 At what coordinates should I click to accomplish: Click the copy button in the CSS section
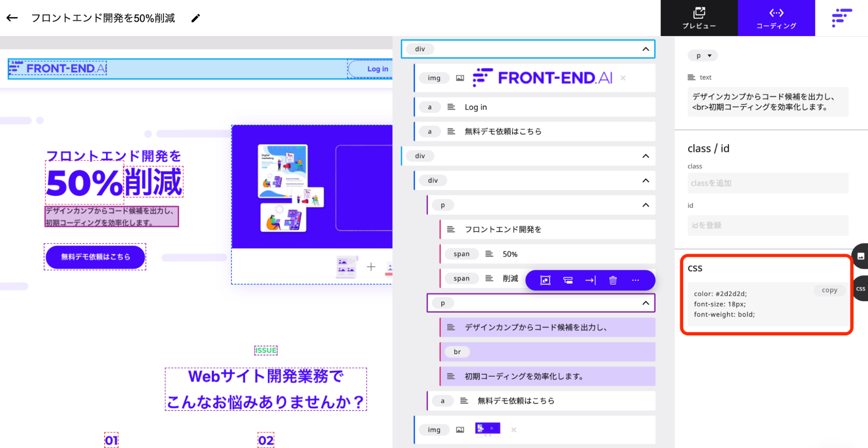tap(829, 290)
